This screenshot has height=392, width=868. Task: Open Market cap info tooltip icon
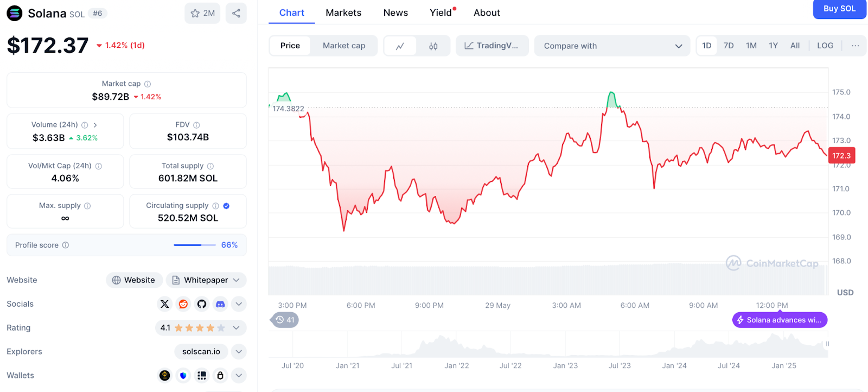[x=148, y=84]
